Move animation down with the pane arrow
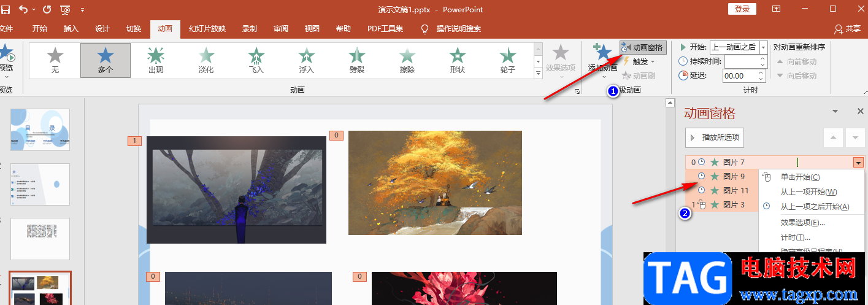 coord(855,137)
